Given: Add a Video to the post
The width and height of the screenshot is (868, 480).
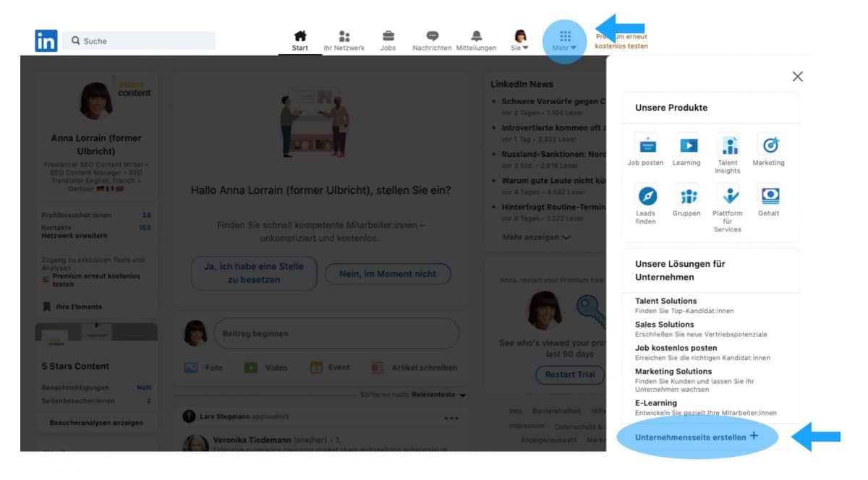Looking at the screenshot, I should (266, 367).
